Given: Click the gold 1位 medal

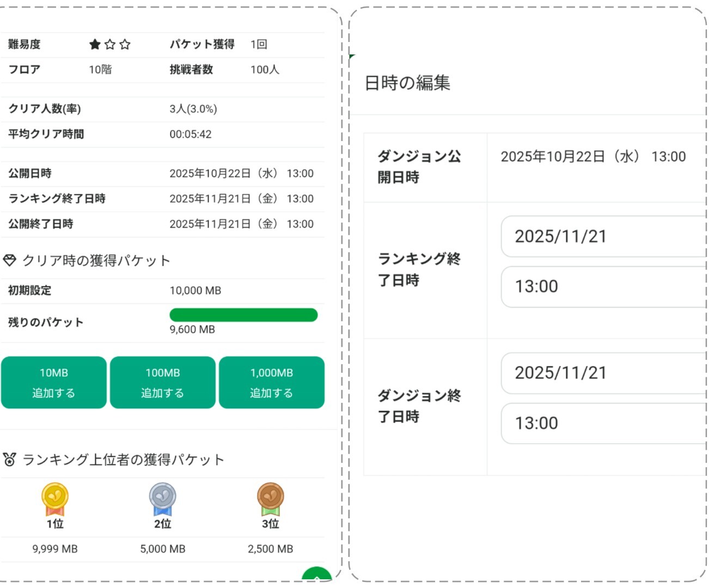Looking at the screenshot, I should (x=55, y=499).
